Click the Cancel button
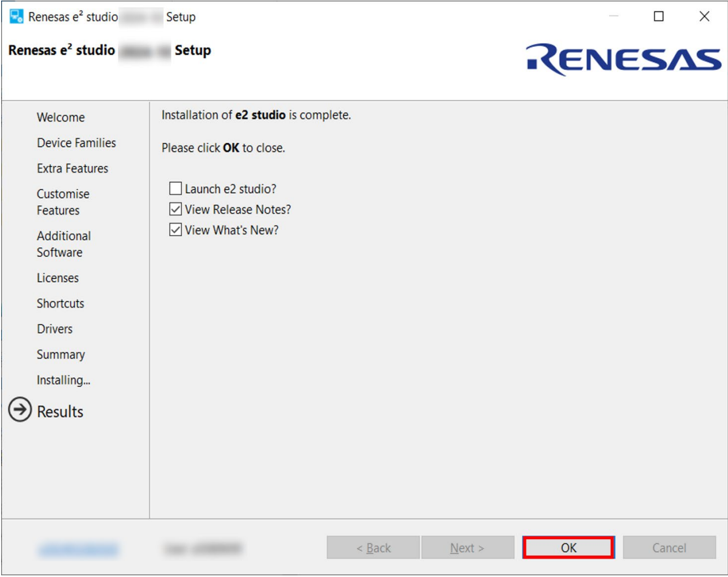 coord(669,548)
